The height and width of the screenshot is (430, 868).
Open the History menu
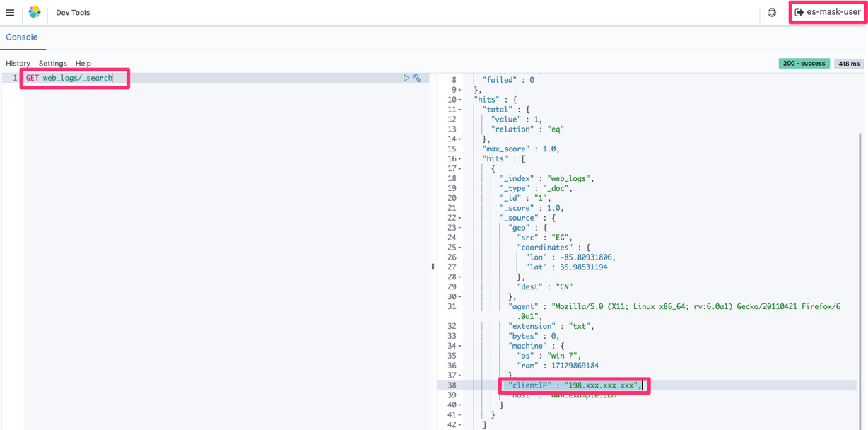point(18,64)
